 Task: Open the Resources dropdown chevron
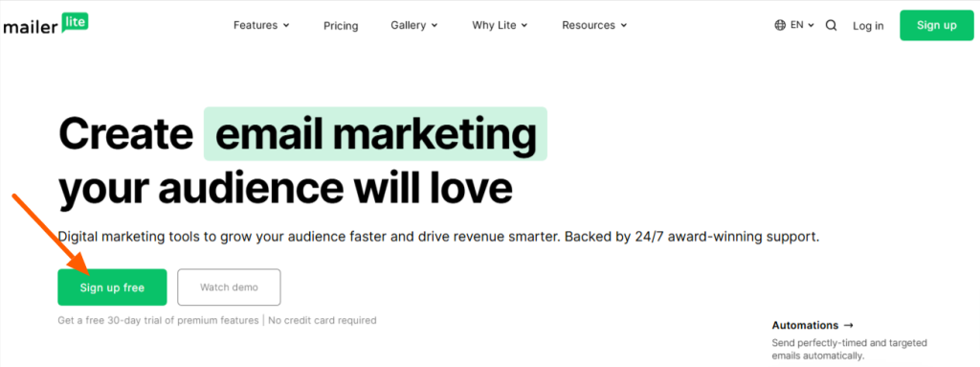pos(624,26)
